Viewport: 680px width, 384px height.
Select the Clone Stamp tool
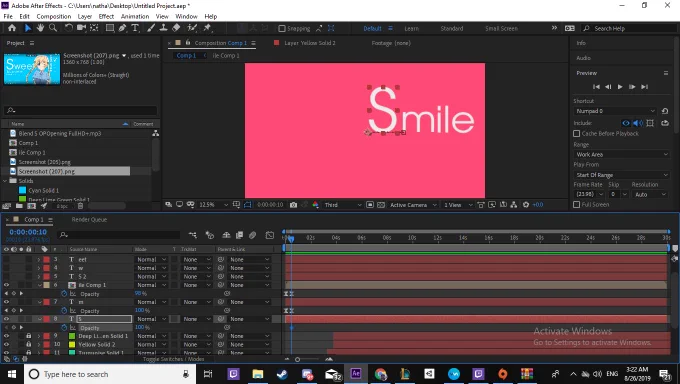(x=163, y=28)
